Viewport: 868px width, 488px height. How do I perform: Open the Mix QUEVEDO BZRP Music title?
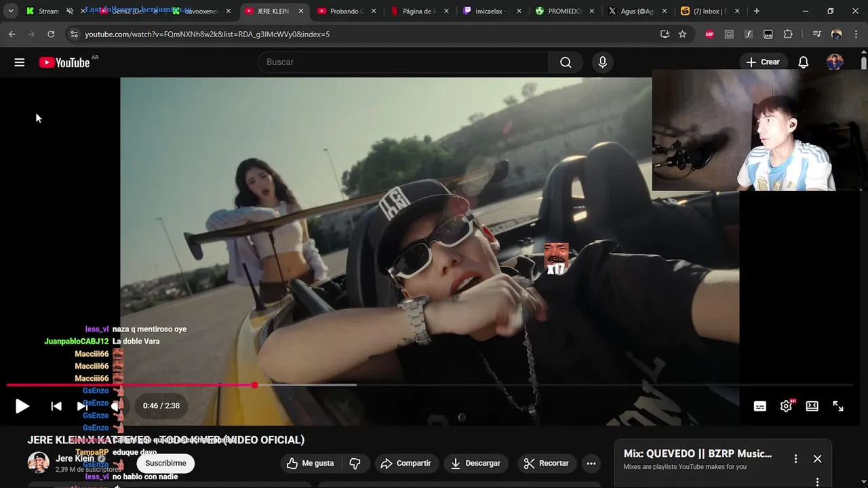point(697,453)
